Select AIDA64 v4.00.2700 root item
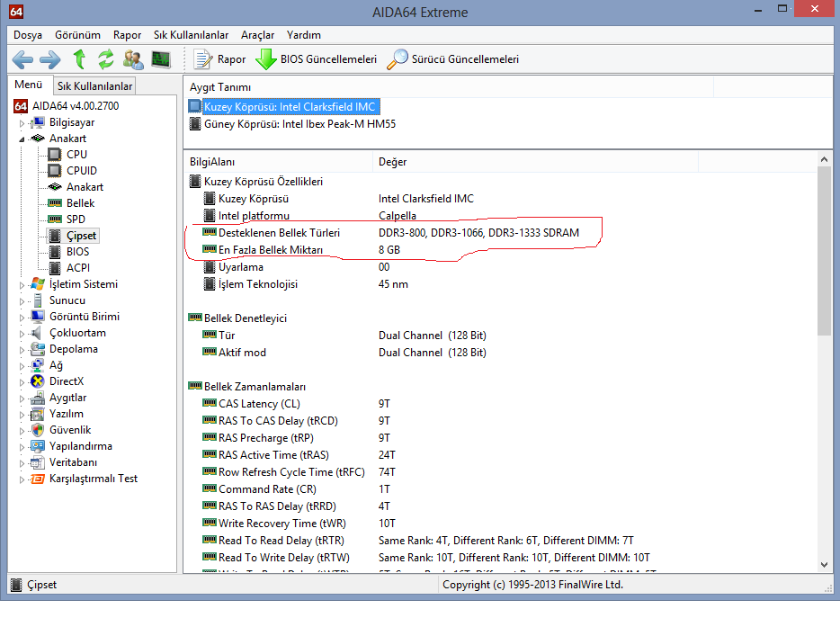Viewport: 840px width, 618px height. 75,106
